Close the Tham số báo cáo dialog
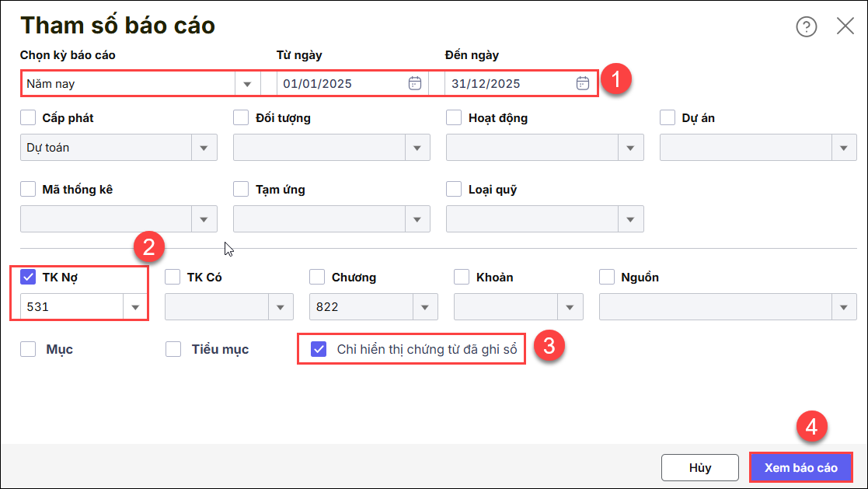Viewport: 868px width, 489px height. 845,26
